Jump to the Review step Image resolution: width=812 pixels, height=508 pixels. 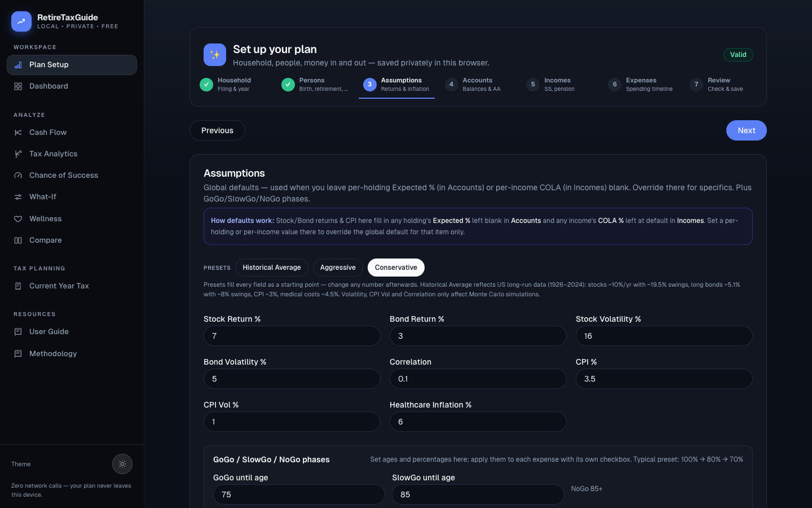click(x=723, y=85)
